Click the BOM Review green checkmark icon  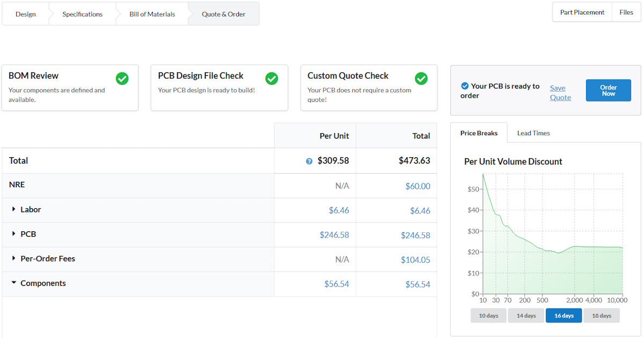[x=122, y=79]
